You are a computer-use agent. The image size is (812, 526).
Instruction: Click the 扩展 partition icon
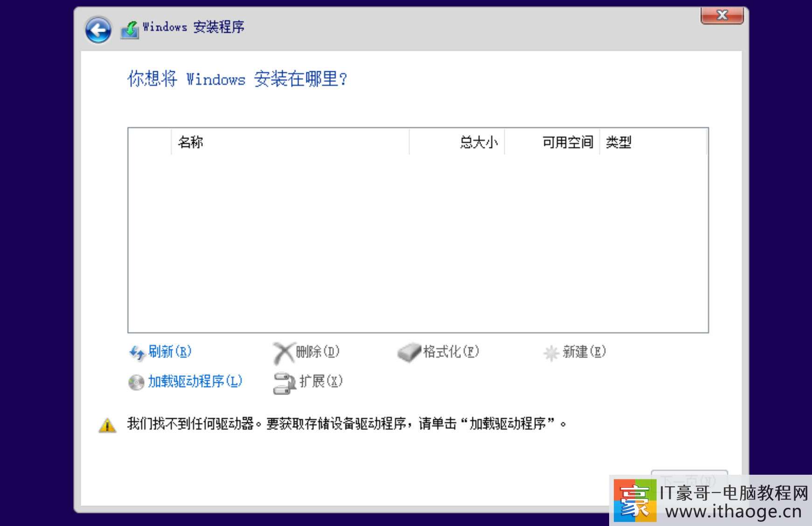point(284,383)
